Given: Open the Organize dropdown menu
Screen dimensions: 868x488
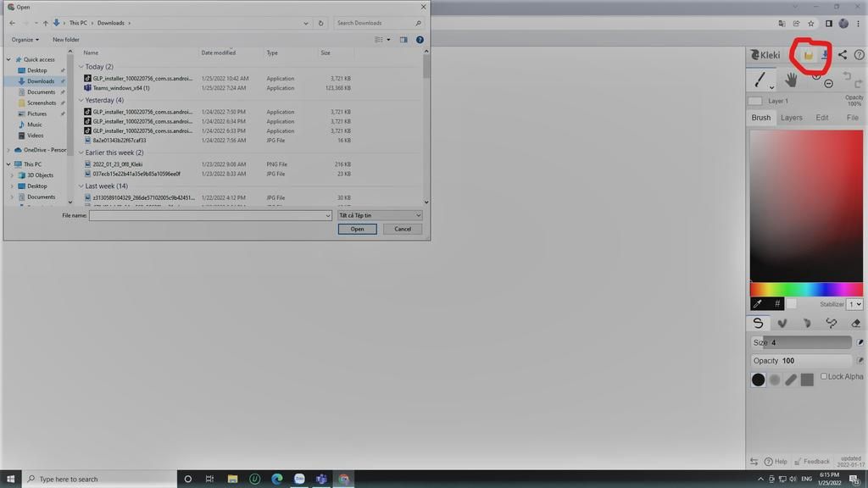Looking at the screenshot, I should [25, 40].
